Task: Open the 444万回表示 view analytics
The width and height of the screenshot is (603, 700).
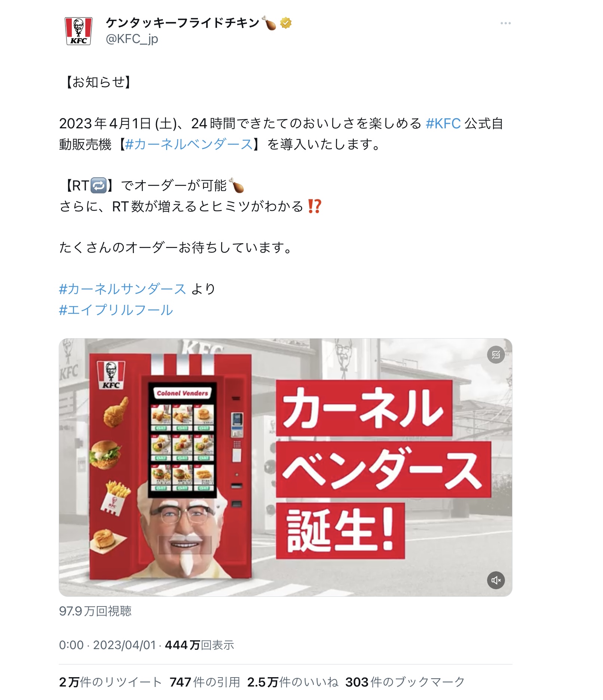Action: [199, 645]
